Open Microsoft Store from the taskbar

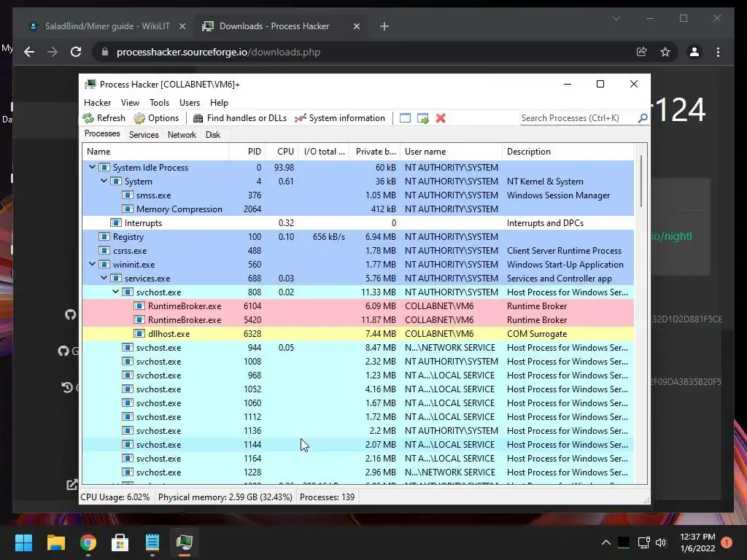click(120, 542)
